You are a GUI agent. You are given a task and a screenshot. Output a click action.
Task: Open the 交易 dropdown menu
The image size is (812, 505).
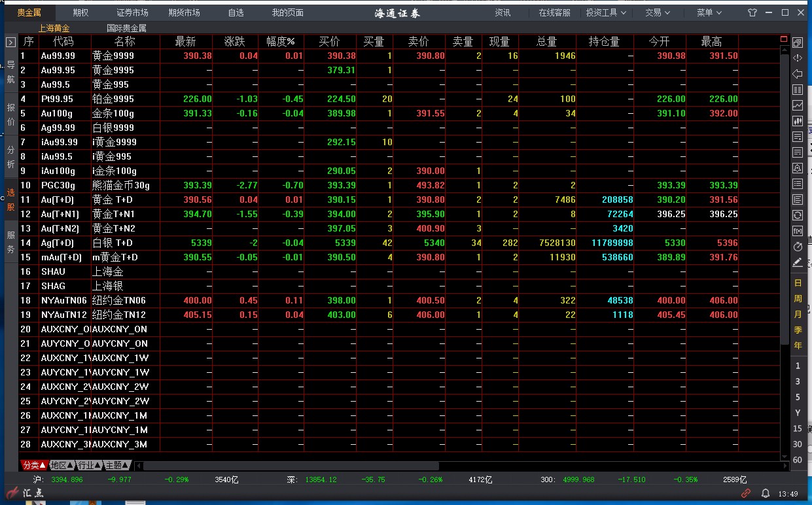[658, 12]
